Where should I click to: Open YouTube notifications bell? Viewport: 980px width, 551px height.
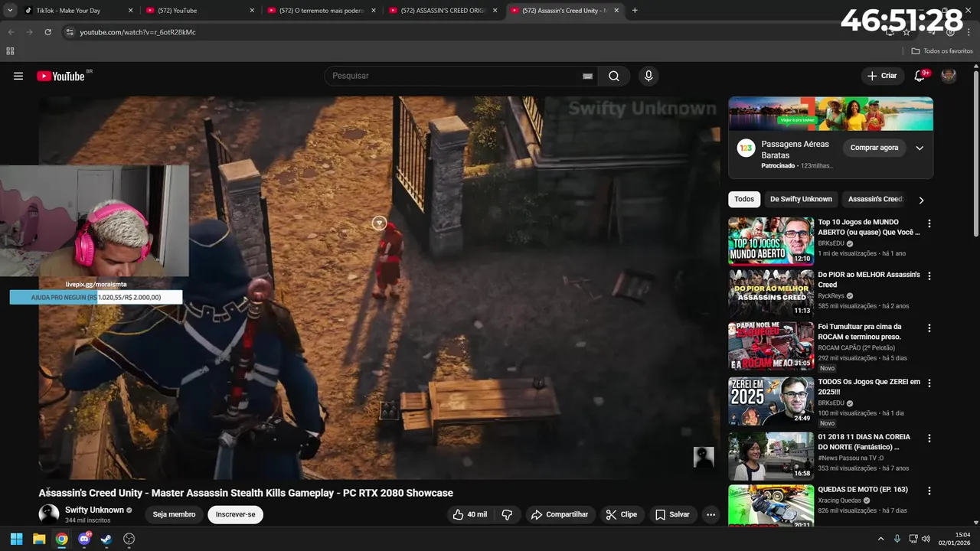coord(920,76)
